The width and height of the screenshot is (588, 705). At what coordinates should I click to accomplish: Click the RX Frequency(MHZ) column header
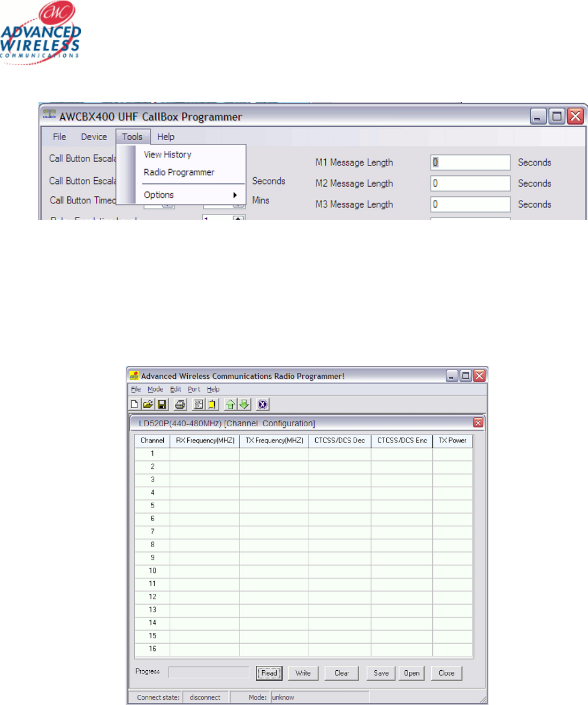(x=205, y=441)
